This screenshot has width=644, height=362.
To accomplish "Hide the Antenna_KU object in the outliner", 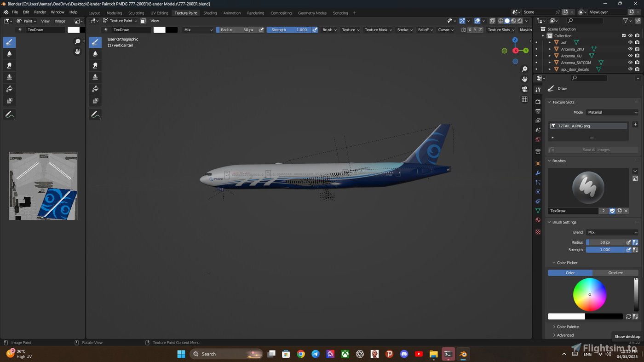I will point(630,56).
